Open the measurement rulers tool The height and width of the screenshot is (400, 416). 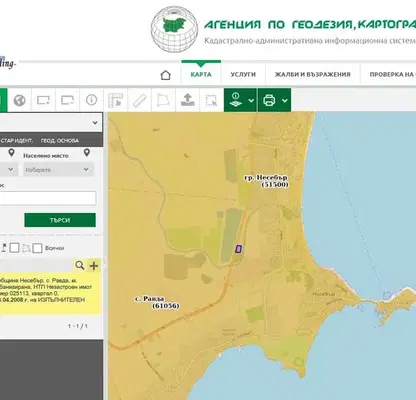click(x=115, y=100)
